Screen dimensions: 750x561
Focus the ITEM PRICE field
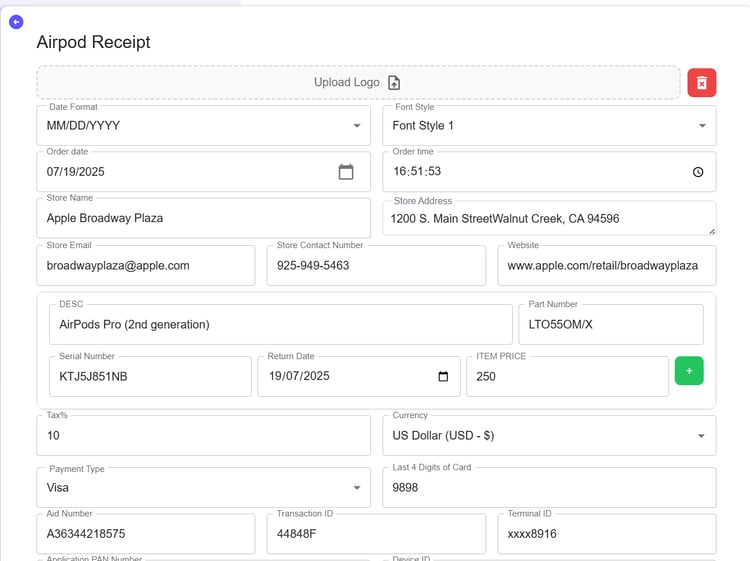567,376
